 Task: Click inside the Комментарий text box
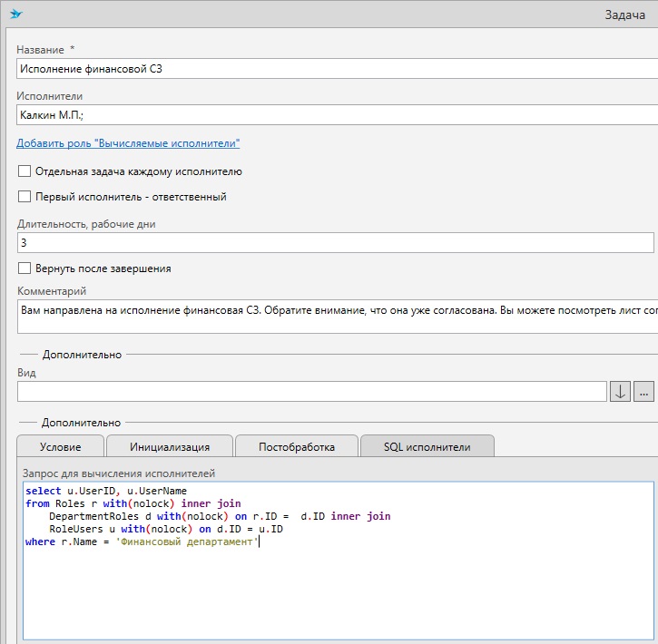pyautogui.click(x=336, y=317)
